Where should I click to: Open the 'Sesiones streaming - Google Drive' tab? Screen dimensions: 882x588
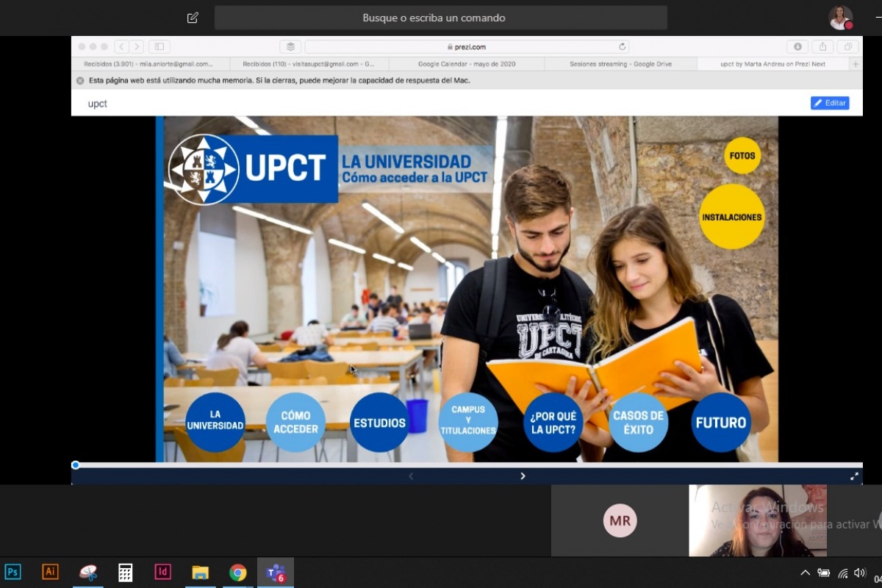(621, 64)
